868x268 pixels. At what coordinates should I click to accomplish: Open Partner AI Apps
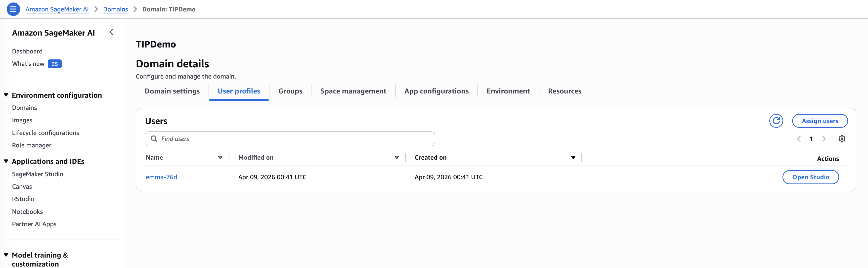(x=34, y=224)
